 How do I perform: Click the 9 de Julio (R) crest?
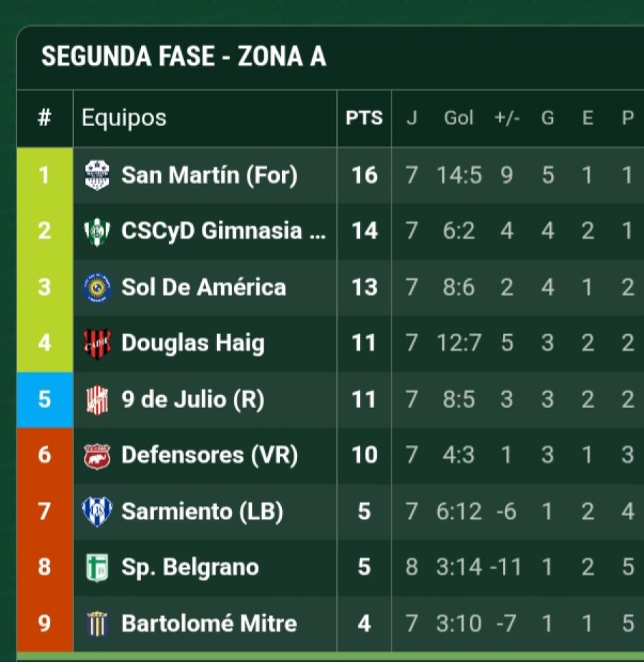[x=97, y=399]
